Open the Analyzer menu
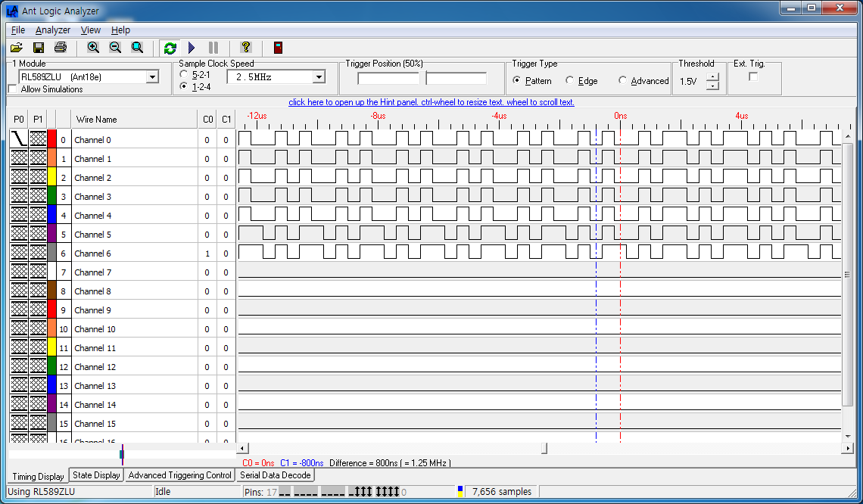 [53, 30]
